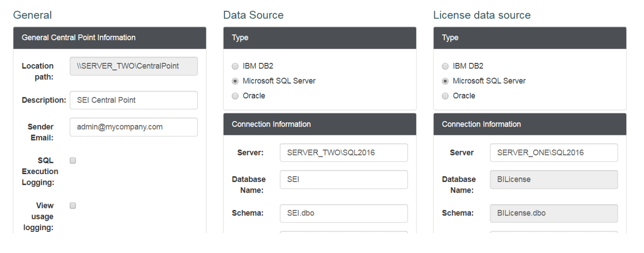Choose Oracle for License data source
The height and width of the screenshot is (253, 644).
tap(445, 96)
